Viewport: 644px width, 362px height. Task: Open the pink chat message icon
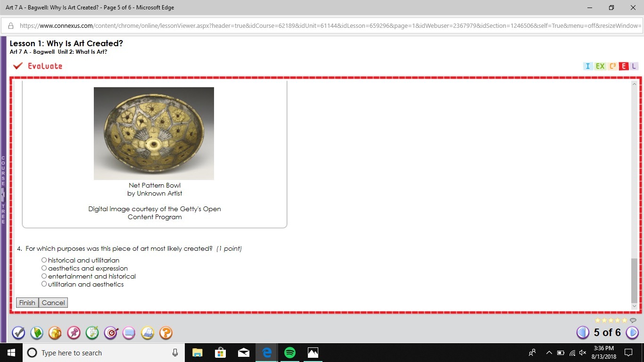pos(129,333)
